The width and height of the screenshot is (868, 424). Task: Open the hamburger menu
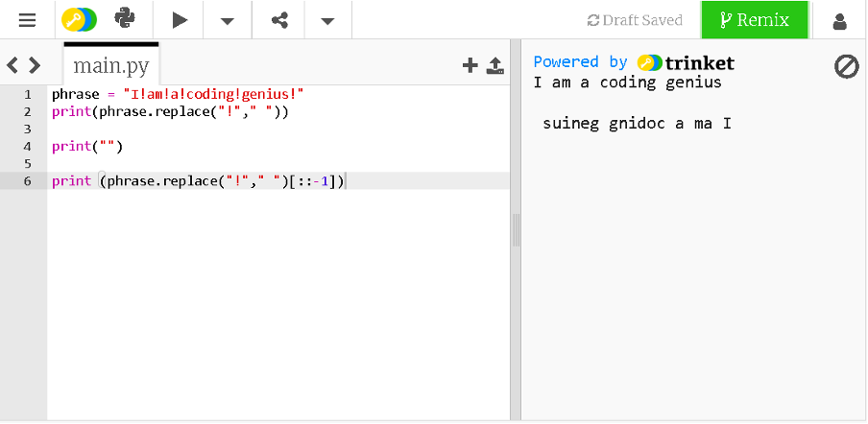tap(27, 20)
